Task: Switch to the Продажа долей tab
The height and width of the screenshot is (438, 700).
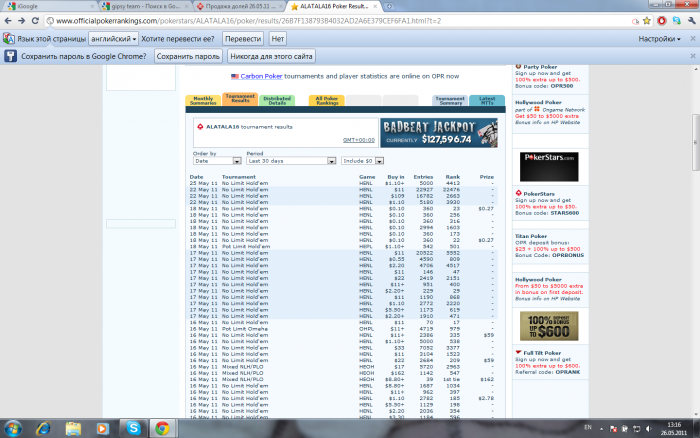Action: (x=240, y=6)
